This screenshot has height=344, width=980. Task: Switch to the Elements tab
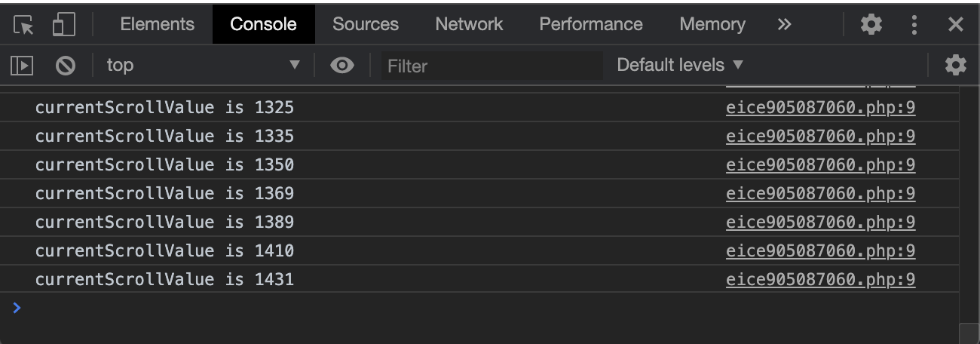tap(157, 25)
